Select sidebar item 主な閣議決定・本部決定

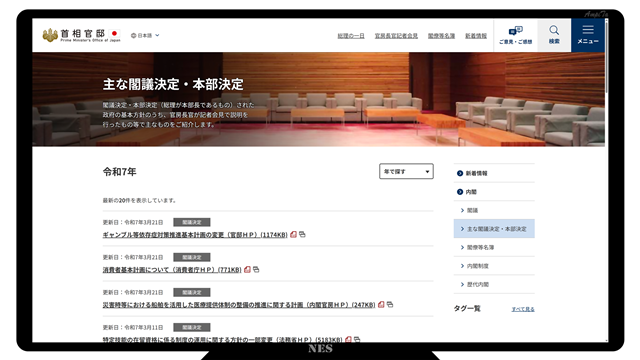(494, 229)
